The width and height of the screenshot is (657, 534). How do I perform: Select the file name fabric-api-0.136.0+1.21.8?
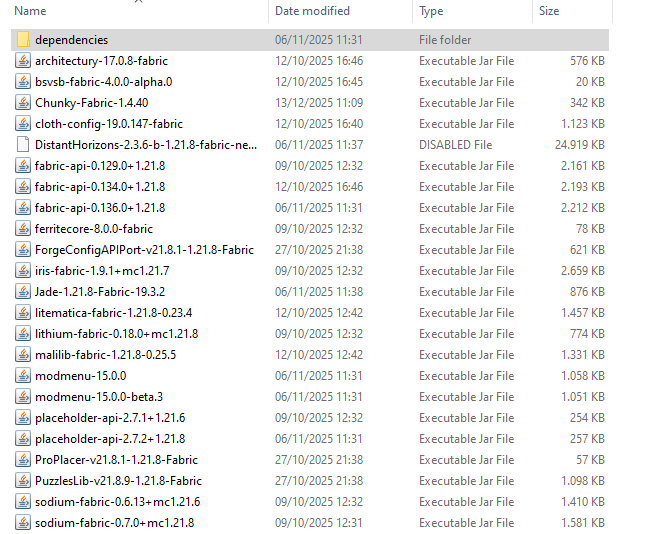point(100,207)
